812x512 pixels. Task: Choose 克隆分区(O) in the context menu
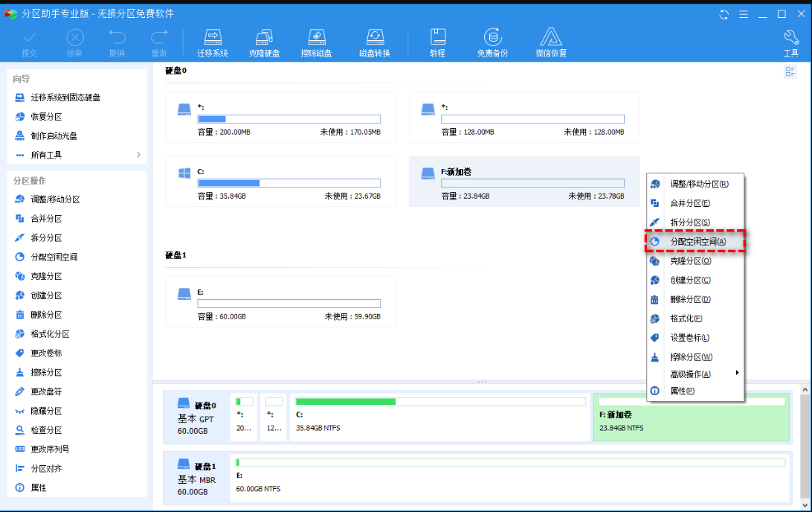click(695, 260)
